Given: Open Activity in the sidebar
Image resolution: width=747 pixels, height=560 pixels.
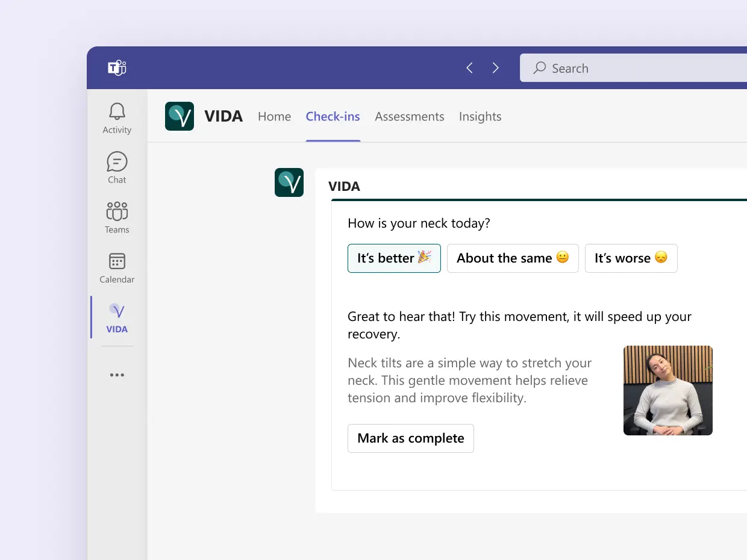Looking at the screenshot, I should tap(117, 118).
